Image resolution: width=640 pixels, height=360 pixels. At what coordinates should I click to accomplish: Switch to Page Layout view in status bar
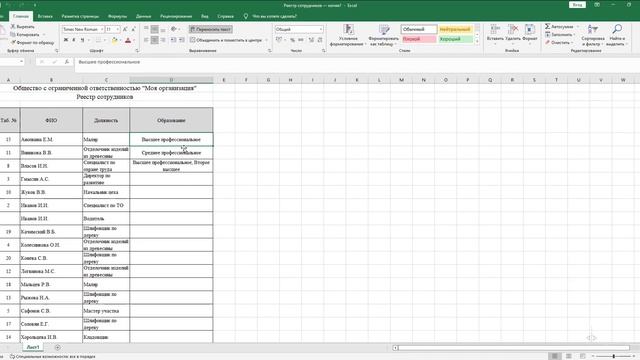569,356
